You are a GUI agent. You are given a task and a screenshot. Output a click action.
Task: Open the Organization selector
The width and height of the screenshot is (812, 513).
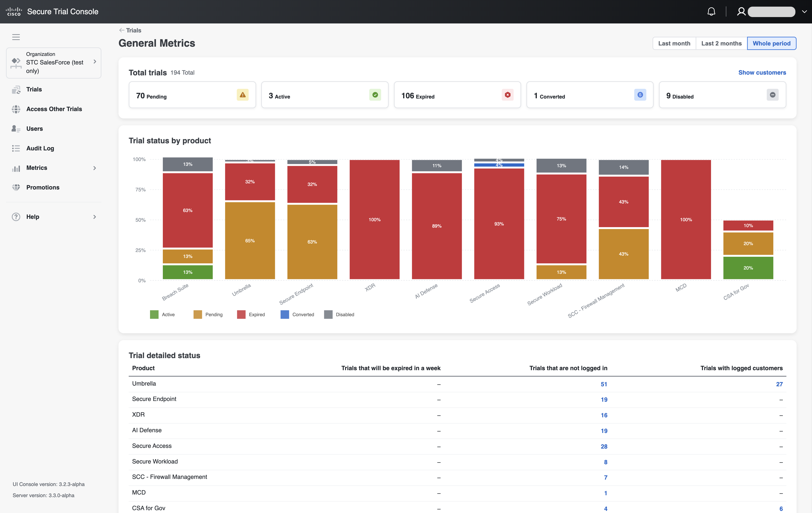(x=54, y=63)
